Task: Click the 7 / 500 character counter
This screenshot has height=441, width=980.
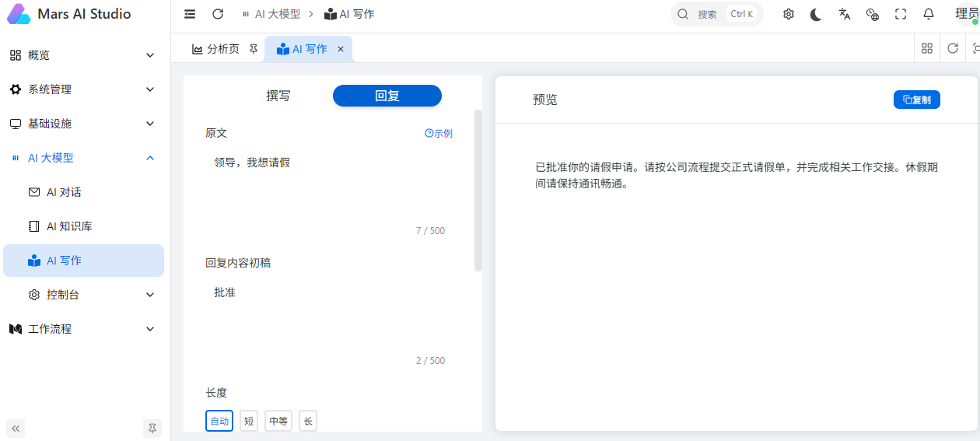Action: pos(430,231)
